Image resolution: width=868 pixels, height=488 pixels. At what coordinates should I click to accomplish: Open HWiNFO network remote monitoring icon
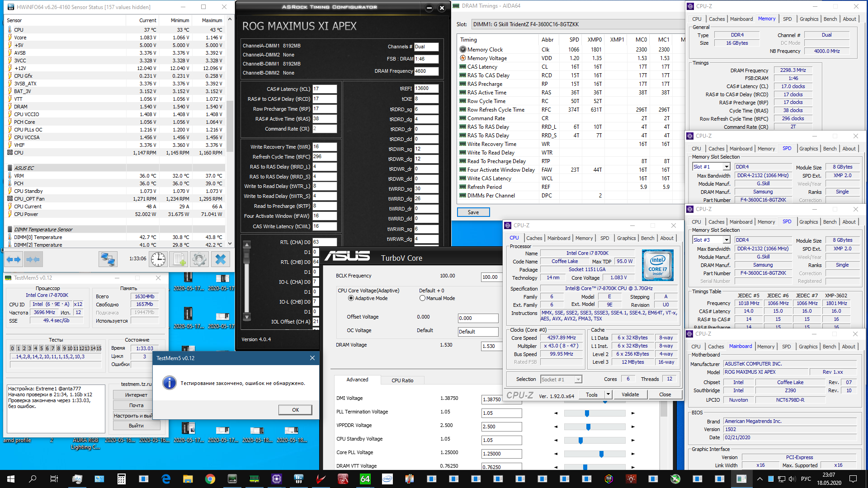[x=108, y=259]
